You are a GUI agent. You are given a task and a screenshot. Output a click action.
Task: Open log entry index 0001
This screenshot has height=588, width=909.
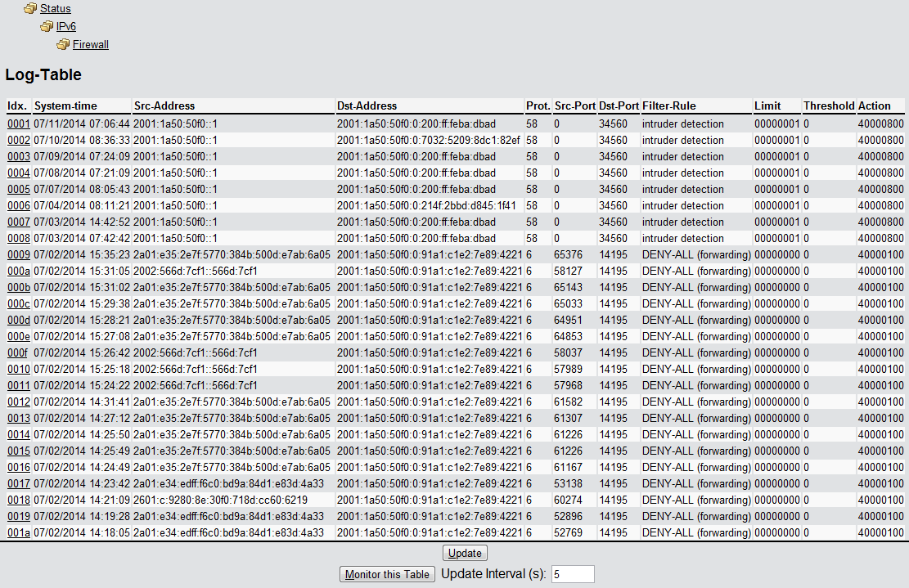[18, 124]
